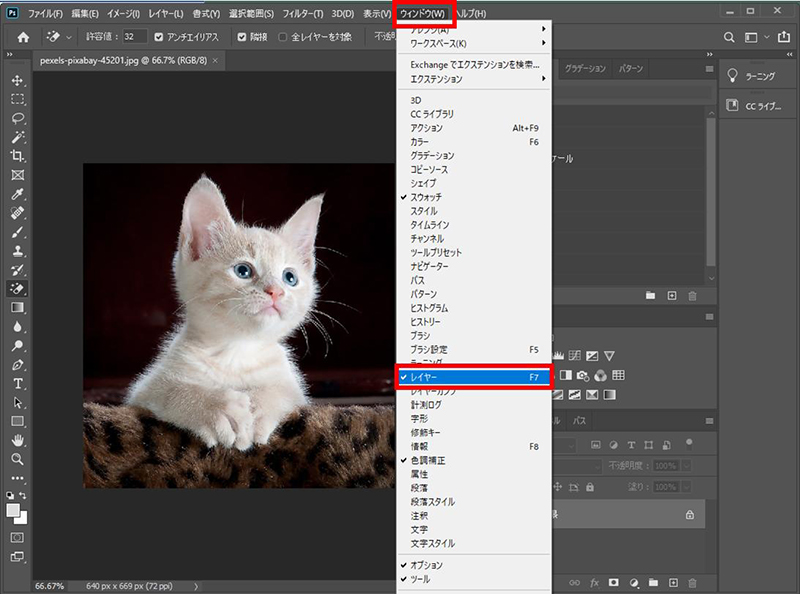The height and width of the screenshot is (594, 800).
Task: Click the delete layer trash button
Action: coord(691,582)
